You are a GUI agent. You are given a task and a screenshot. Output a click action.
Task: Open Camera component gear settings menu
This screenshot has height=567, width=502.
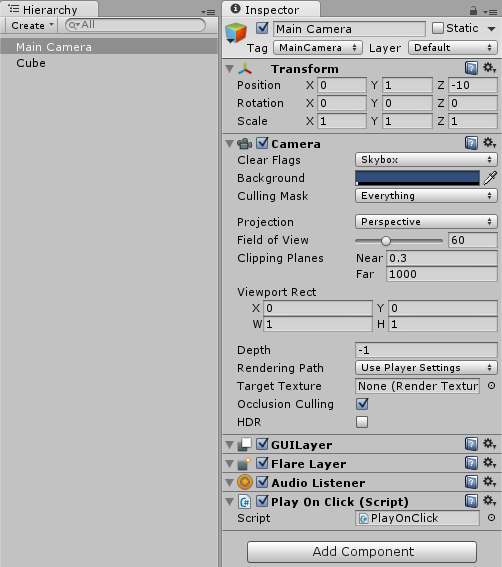pos(489,143)
